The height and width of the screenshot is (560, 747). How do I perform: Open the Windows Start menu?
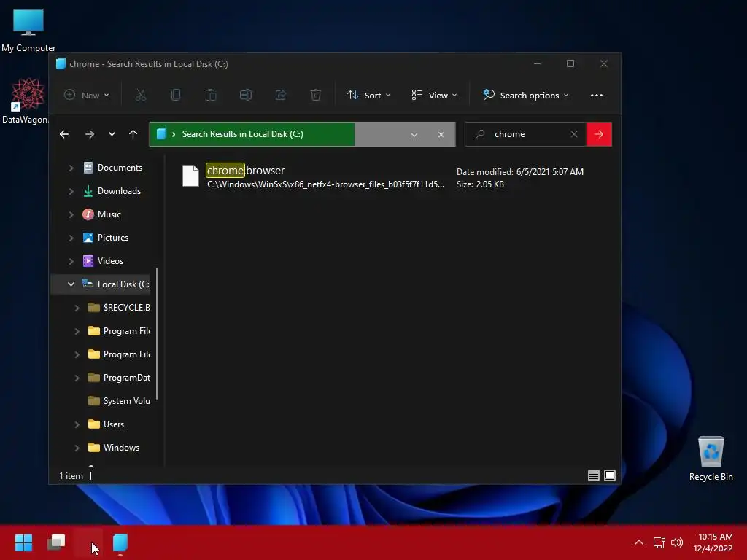point(24,542)
